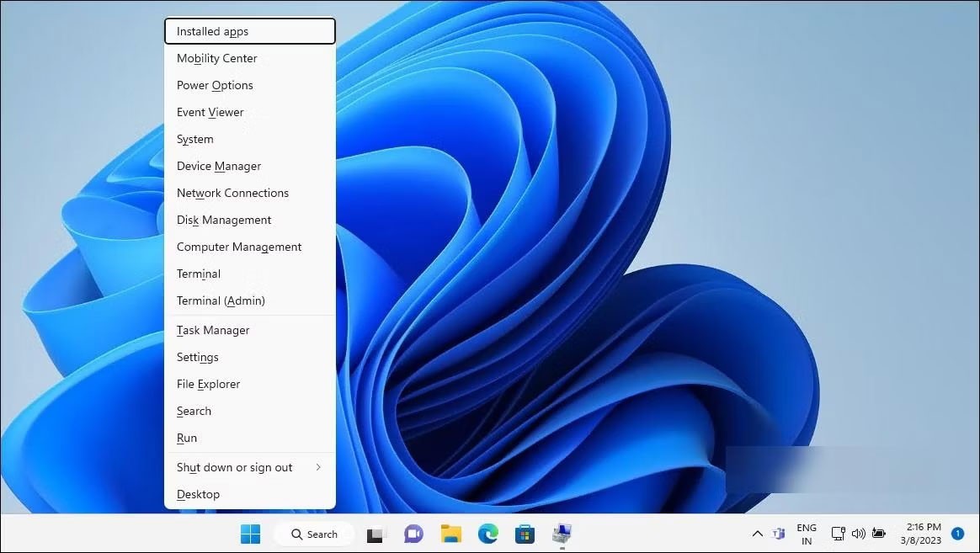The height and width of the screenshot is (553, 980).
Task: Open Task View from the taskbar
Action: (x=375, y=534)
